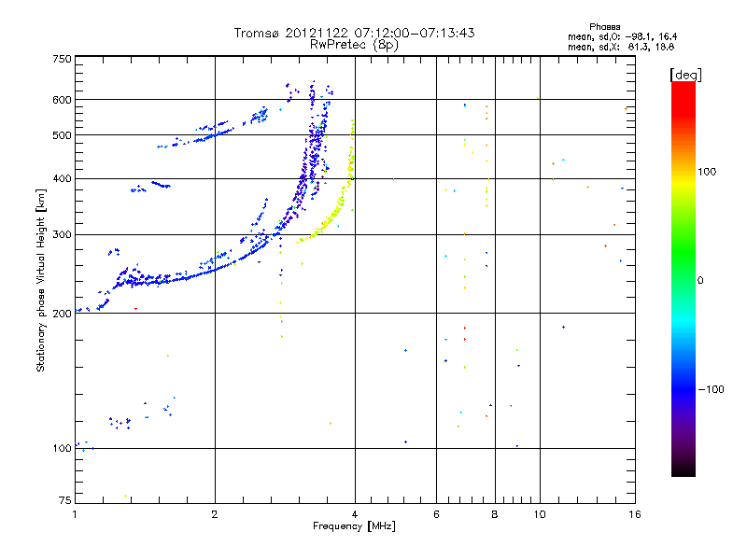The image size is (747, 560).
Task: Click the y-axis '100' tick label
Action: pyautogui.click(x=62, y=448)
